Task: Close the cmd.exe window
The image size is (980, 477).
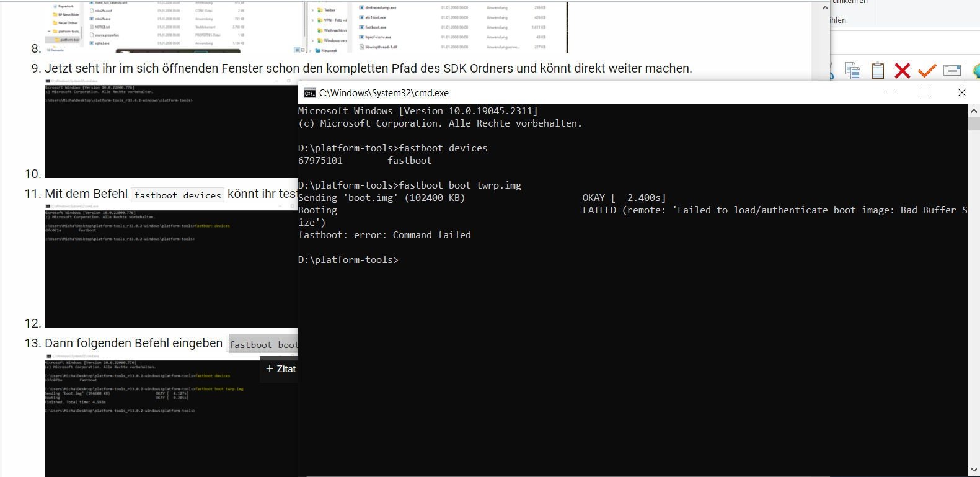Action: pos(961,93)
